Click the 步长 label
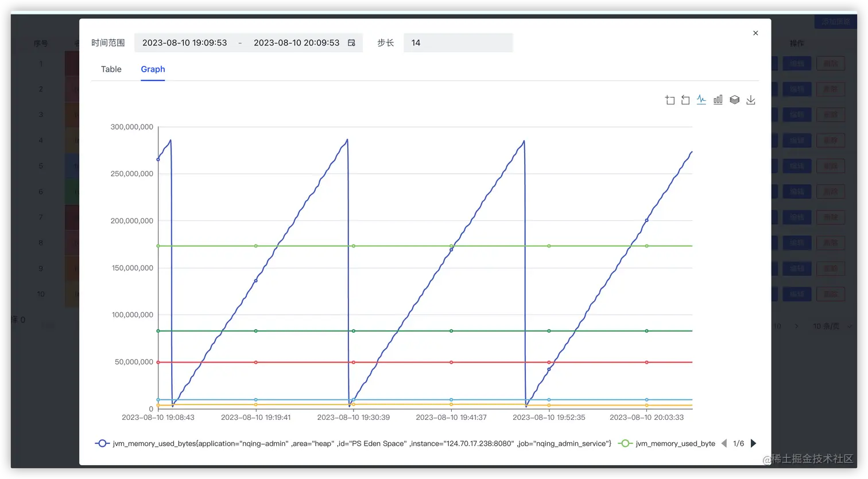The height and width of the screenshot is (479, 868). click(x=386, y=42)
